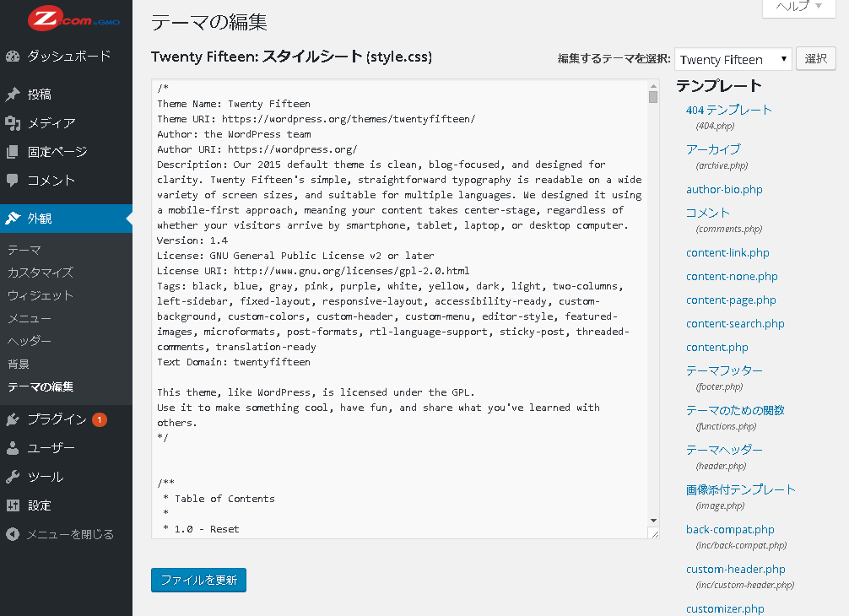Click the media icon beside メディア
The image size is (849, 616).
(x=13, y=123)
